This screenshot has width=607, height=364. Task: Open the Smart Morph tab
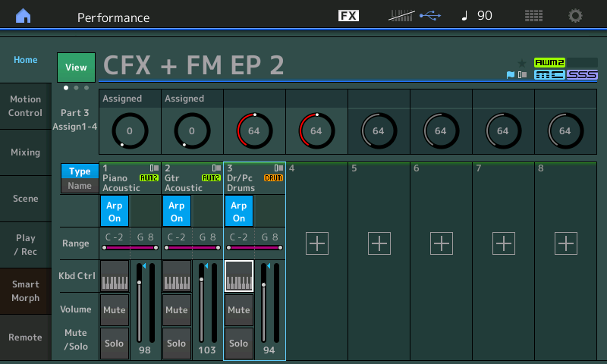(26, 291)
